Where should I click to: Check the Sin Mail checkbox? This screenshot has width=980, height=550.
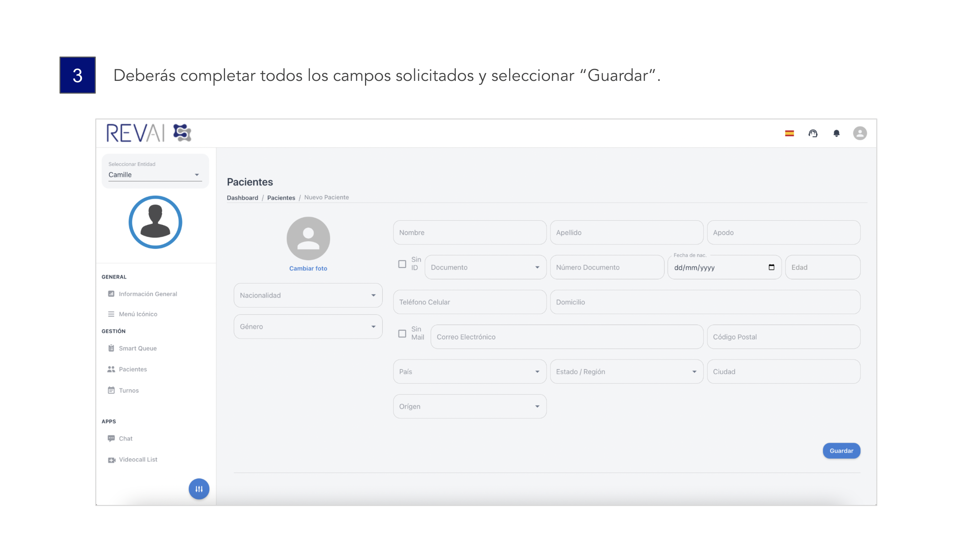tap(402, 334)
